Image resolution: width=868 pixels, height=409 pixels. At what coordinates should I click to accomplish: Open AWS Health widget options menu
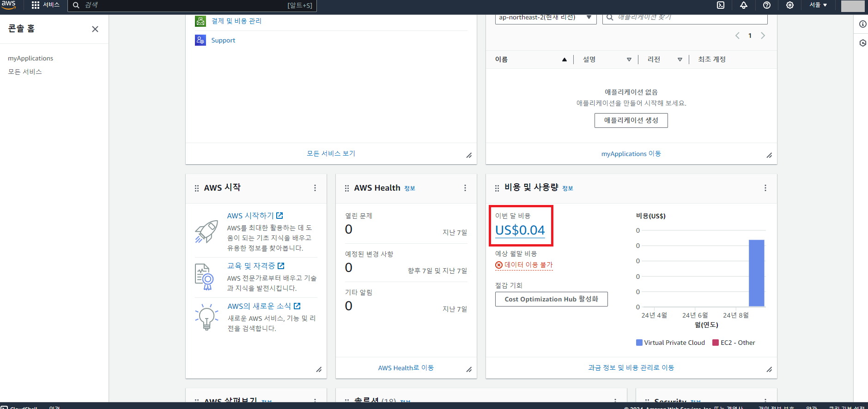point(465,188)
